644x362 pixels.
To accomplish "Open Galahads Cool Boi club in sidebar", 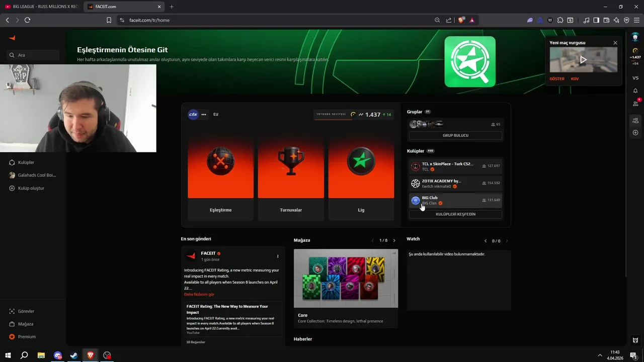I will tap(33, 175).
